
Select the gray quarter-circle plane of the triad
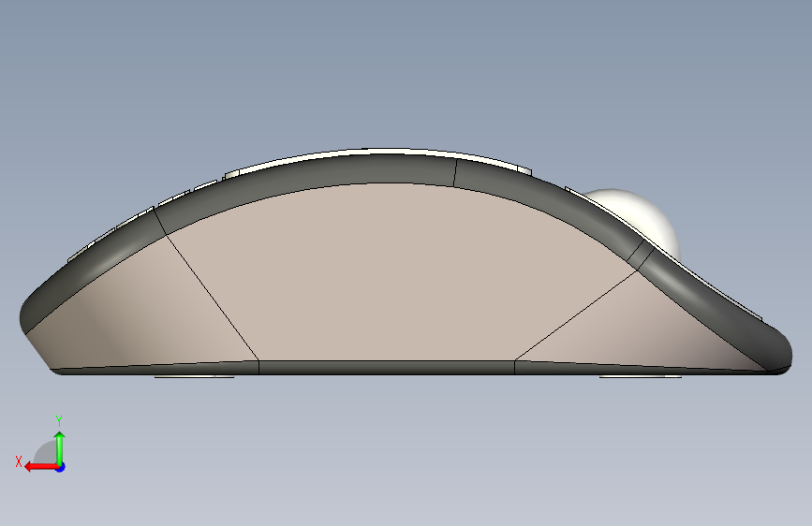pos(46,452)
